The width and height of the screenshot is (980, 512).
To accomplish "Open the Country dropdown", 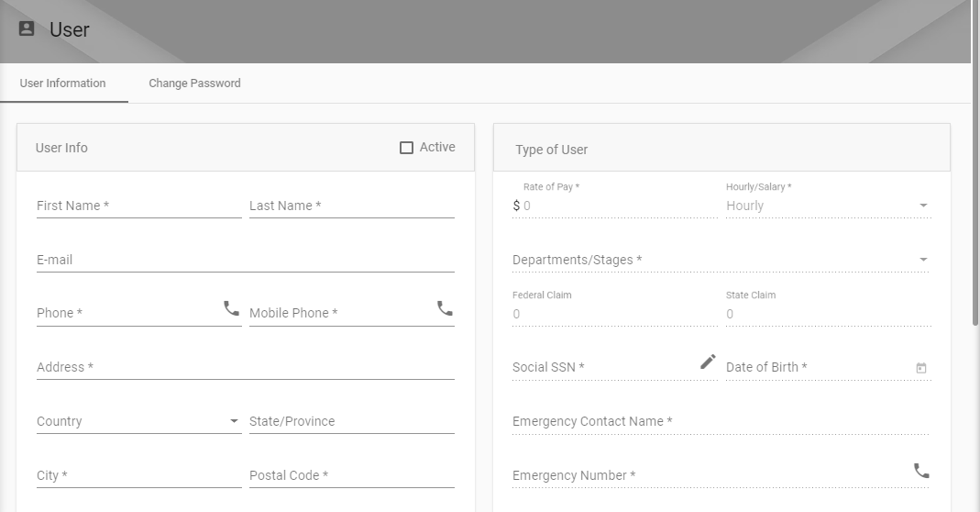I will click(x=138, y=421).
